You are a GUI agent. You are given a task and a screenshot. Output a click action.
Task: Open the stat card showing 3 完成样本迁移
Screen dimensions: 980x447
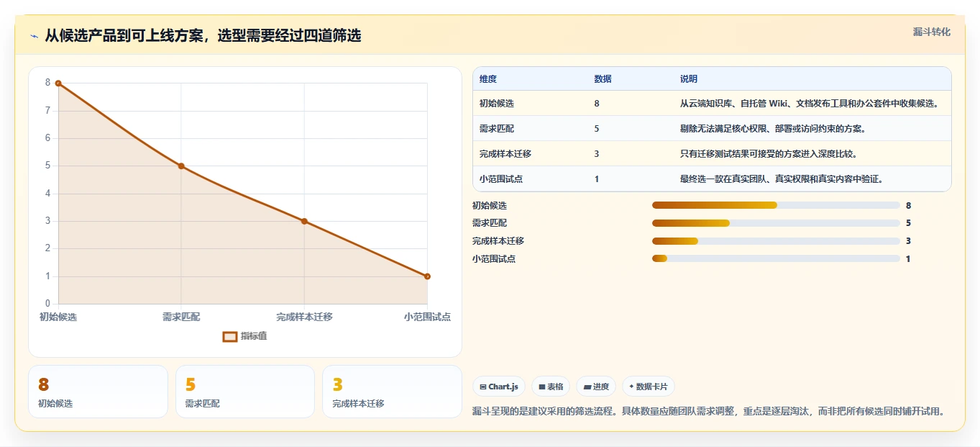pyautogui.click(x=392, y=392)
